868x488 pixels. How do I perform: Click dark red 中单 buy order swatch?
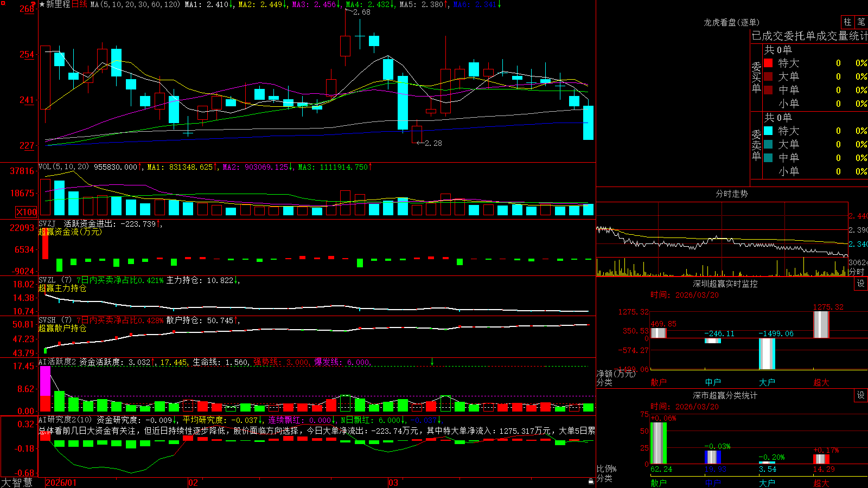[x=768, y=90]
